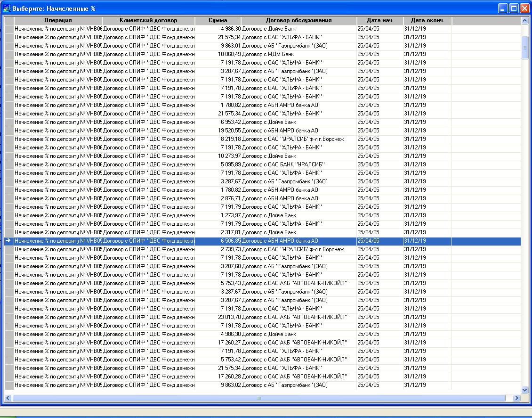Click the Клиентский договор column header
This screenshot has width=532, height=418.
pos(149,20)
